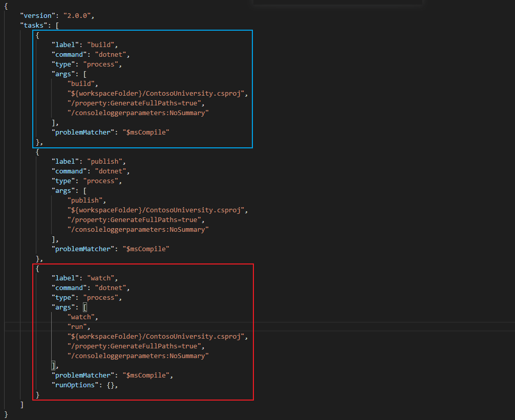
Task: Select the first "dotnet" command value
Action: [111, 54]
